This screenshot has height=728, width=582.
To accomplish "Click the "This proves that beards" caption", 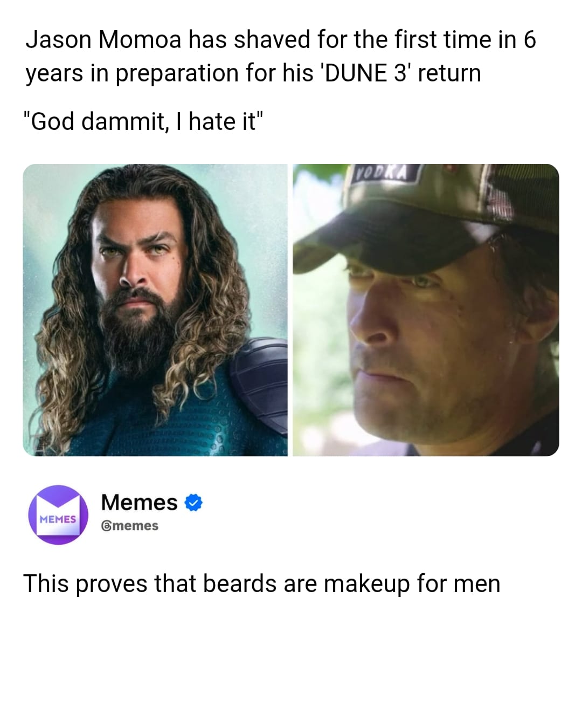I will coord(261,583).
